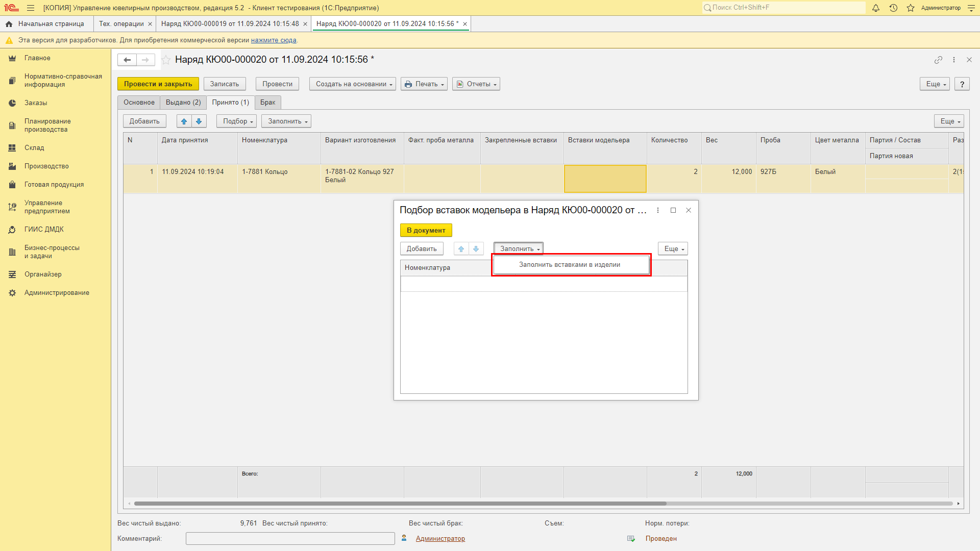Open ГИИС ДМДК section

point(44,230)
